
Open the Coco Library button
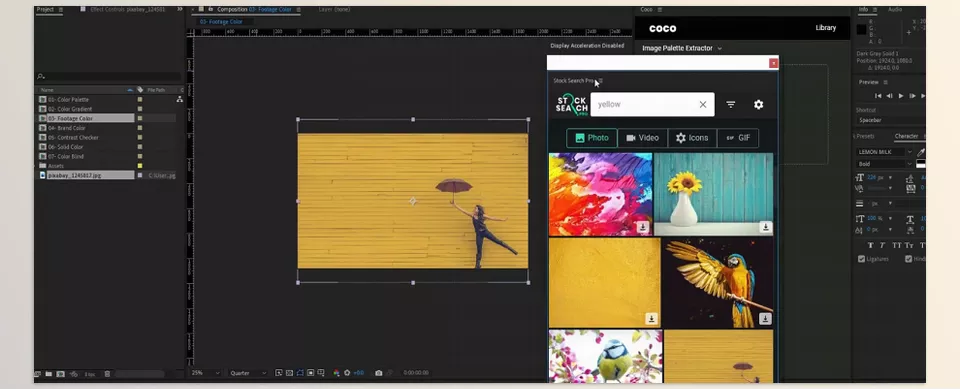click(x=825, y=28)
